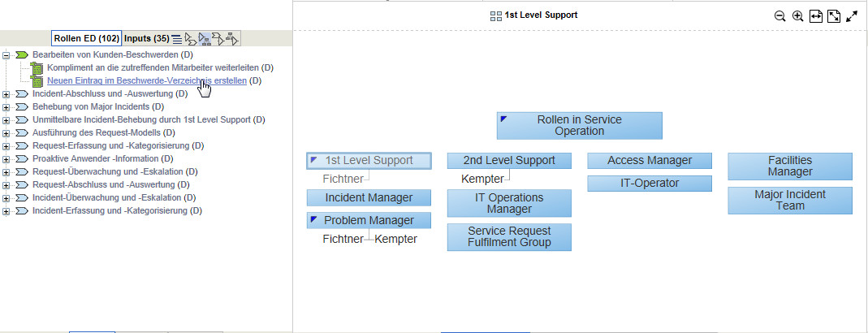
Task: Select the Problem Manager role box
Action: 369,220
